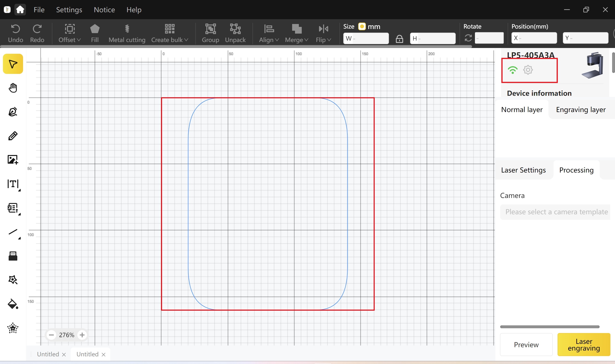
Task: Select the Pen drawing tool
Action: point(13,112)
